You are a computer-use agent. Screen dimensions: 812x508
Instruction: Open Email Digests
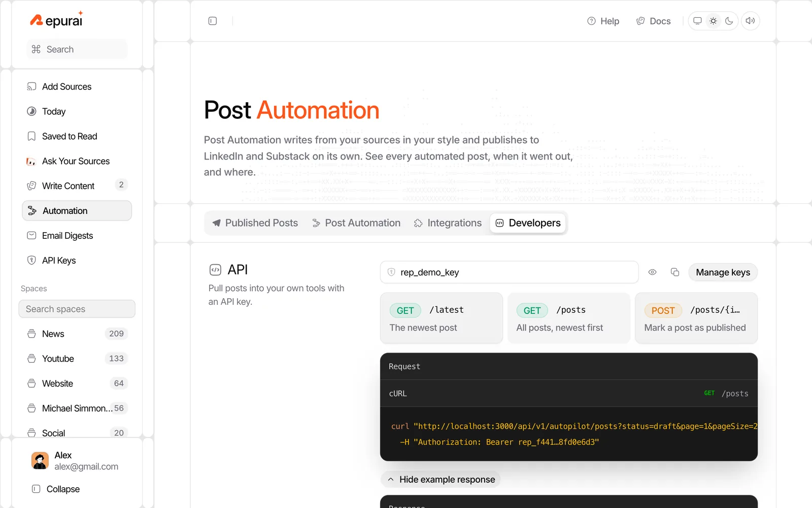[77, 236]
